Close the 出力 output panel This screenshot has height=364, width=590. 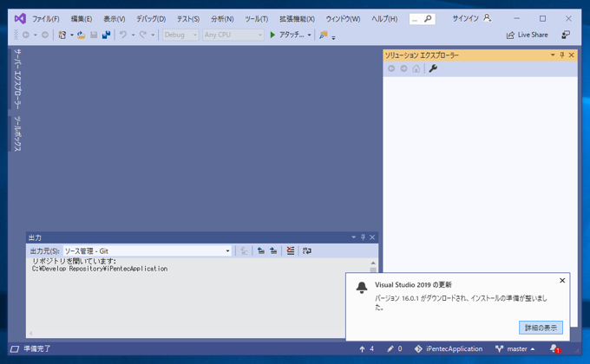[372, 237]
